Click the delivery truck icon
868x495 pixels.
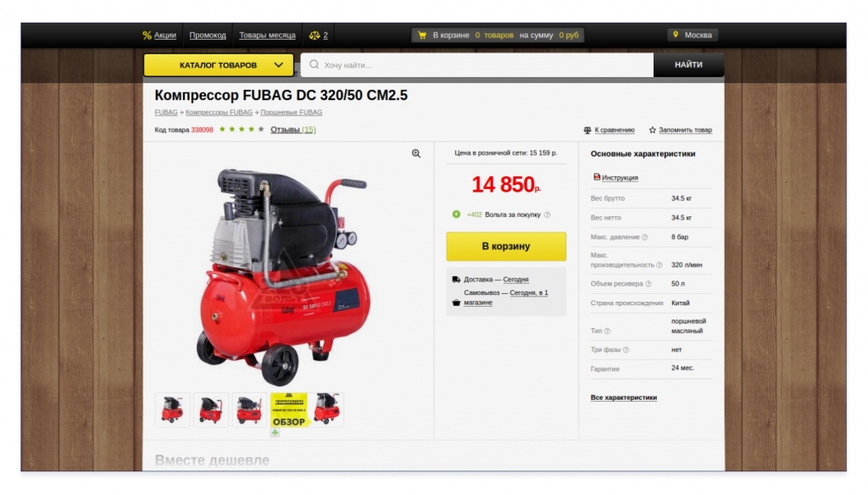click(x=456, y=280)
